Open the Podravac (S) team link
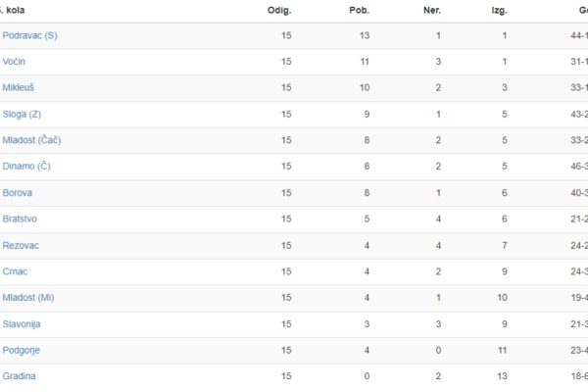Viewport: 588px width, 392px height. coord(29,35)
